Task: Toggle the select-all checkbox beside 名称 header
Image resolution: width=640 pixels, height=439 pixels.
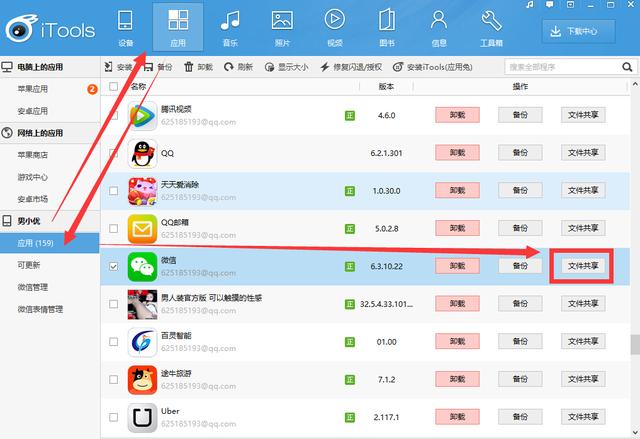Action: [x=113, y=88]
